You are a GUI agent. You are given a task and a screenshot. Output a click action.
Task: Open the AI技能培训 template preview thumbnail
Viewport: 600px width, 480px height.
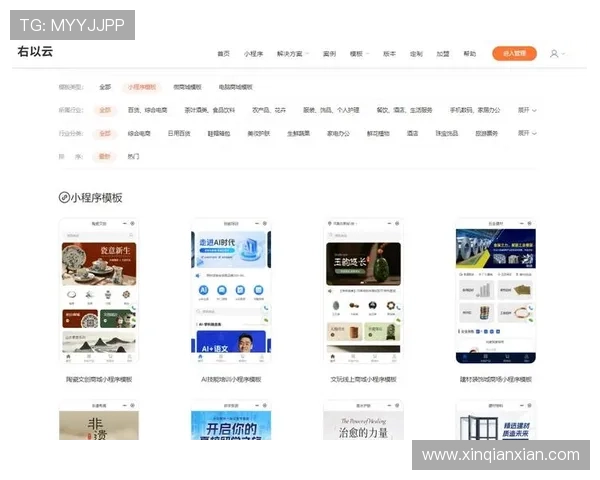pos(231,291)
